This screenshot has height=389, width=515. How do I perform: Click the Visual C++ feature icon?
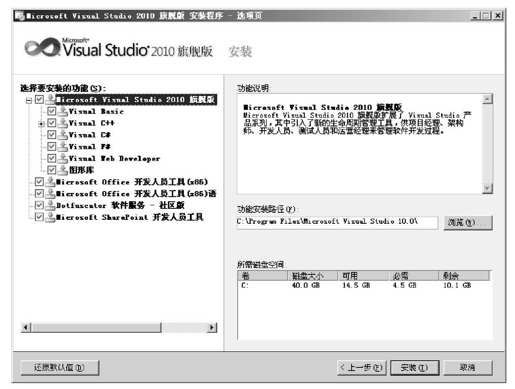62,123
